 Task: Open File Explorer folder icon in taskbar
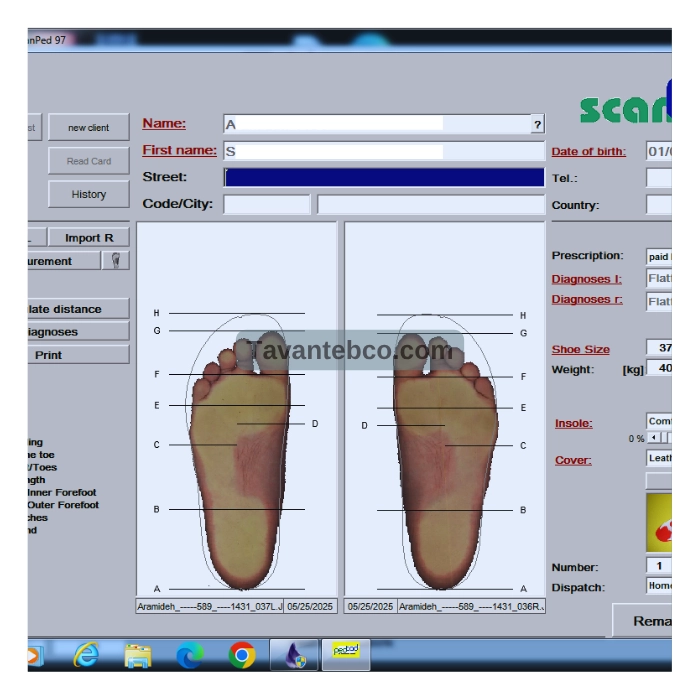pos(138,655)
